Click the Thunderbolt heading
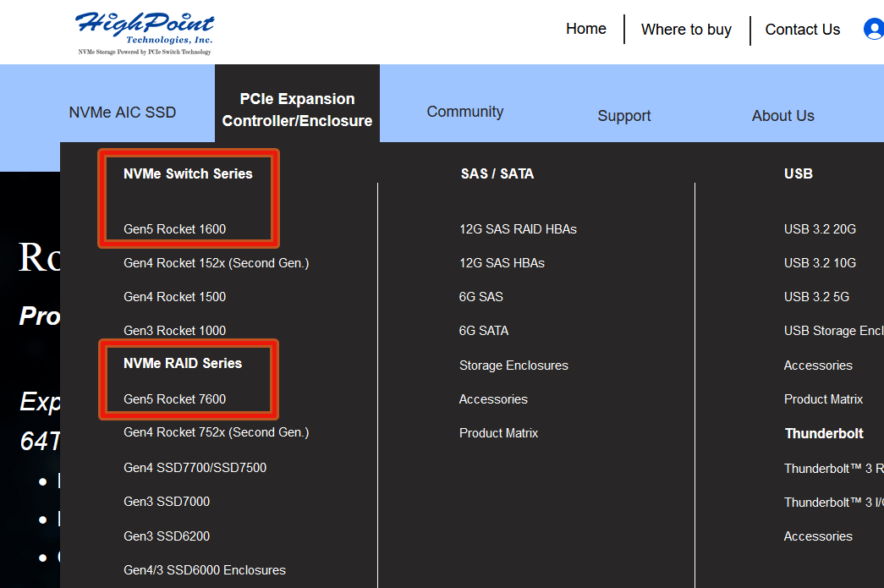The width and height of the screenshot is (884, 588). click(824, 433)
